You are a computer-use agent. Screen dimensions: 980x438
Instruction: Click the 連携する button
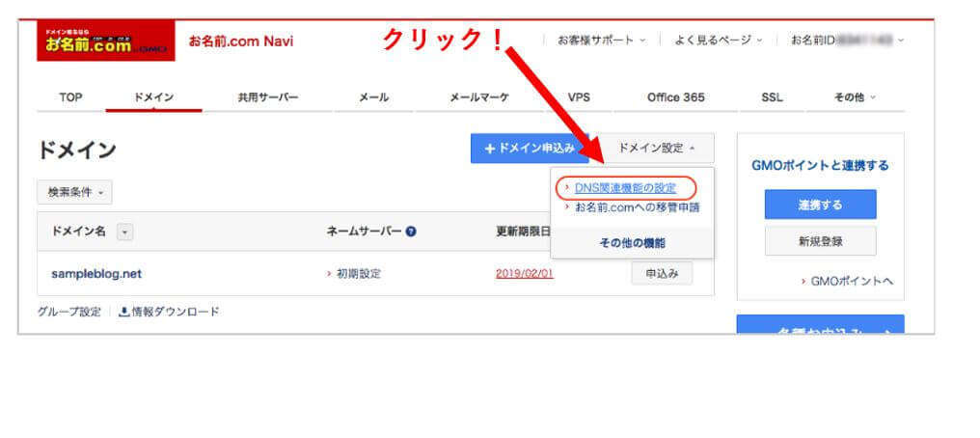[820, 205]
